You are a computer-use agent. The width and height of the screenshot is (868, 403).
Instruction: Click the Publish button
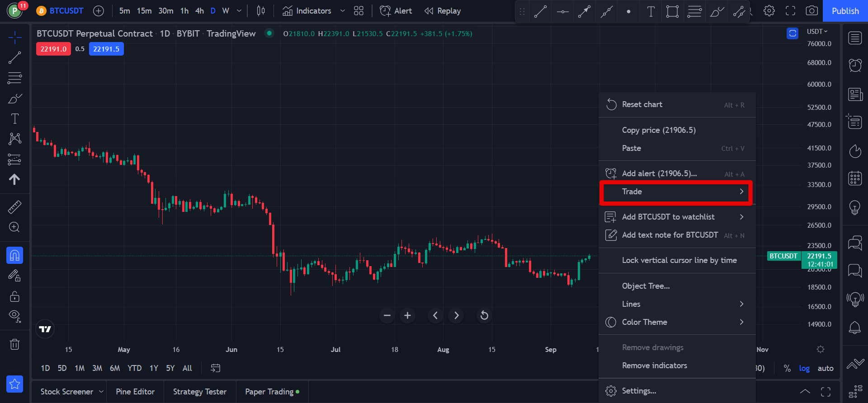(x=845, y=11)
